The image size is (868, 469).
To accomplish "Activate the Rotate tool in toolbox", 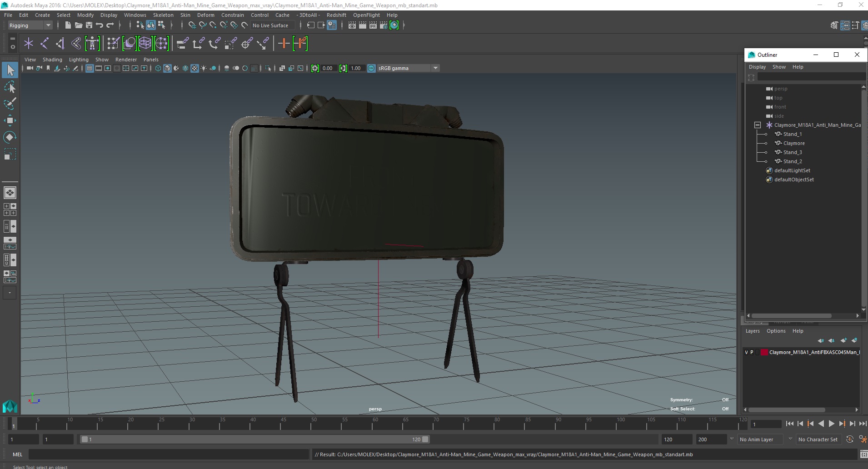I will (10, 137).
